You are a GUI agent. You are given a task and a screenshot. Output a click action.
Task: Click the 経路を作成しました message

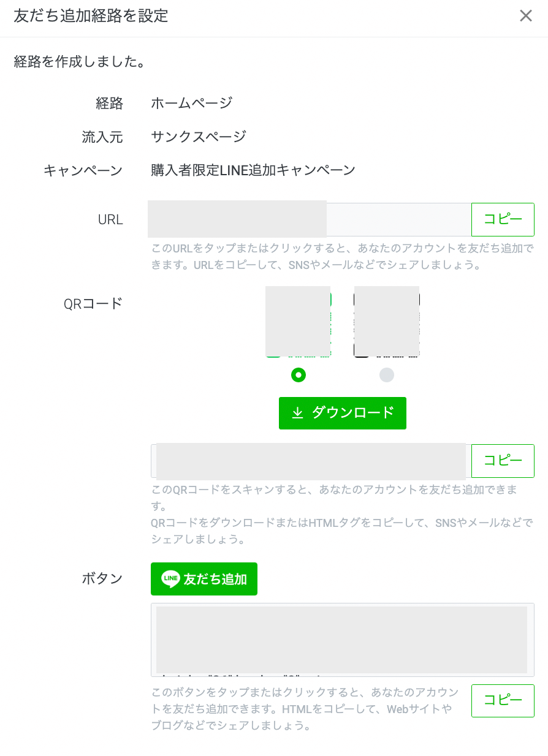[x=80, y=62]
